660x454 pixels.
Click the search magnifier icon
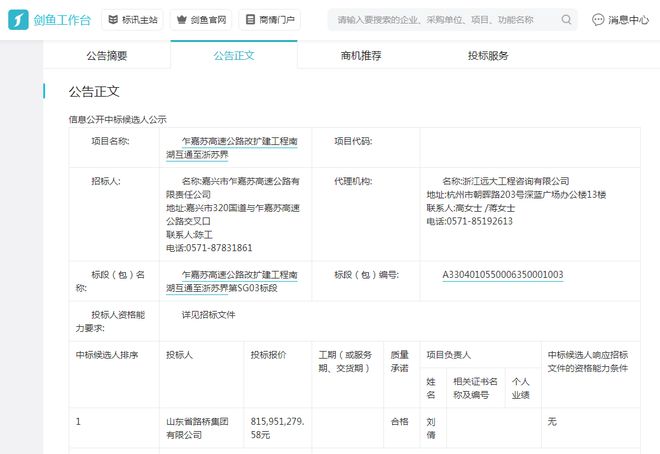567,19
